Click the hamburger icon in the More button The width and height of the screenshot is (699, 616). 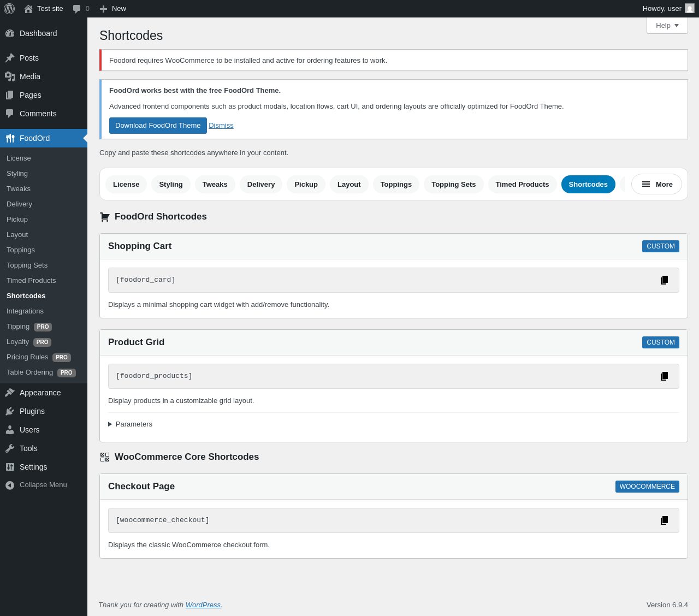[646, 184]
